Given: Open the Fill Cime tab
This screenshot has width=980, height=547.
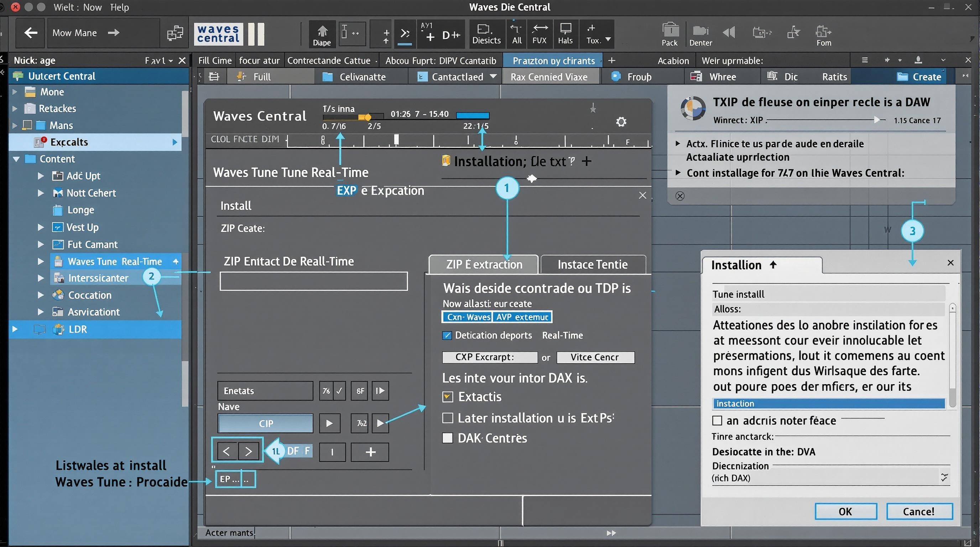Looking at the screenshot, I should coord(215,61).
